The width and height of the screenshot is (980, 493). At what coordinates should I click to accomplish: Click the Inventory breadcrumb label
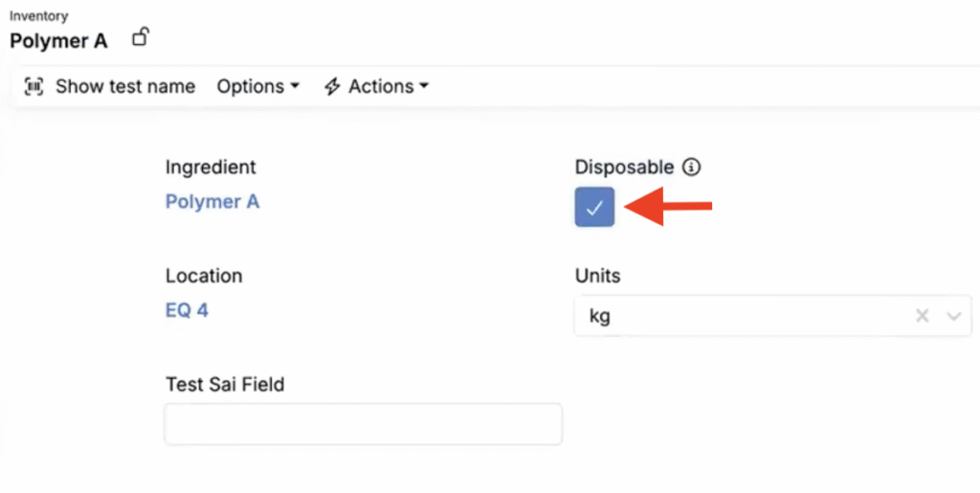click(x=38, y=16)
